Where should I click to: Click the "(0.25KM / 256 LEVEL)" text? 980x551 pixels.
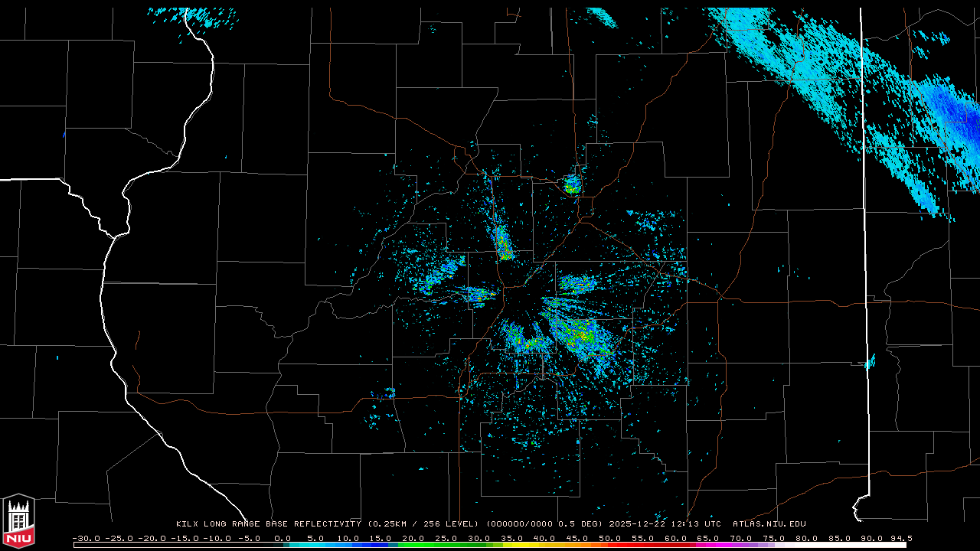(423, 524)
